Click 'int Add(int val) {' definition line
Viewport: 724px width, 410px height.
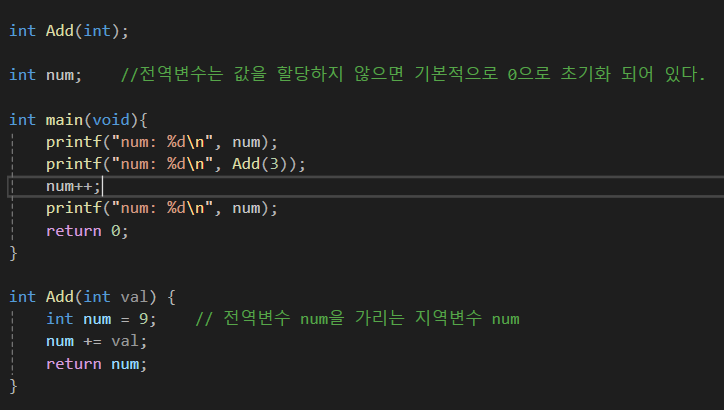coord(92,297)
